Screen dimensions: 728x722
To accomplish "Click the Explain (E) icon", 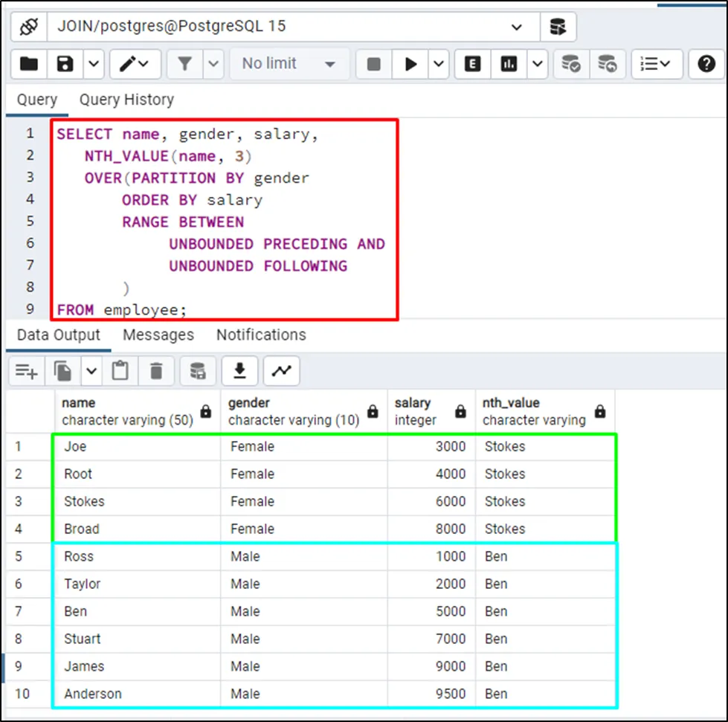I will click(472, 64).
